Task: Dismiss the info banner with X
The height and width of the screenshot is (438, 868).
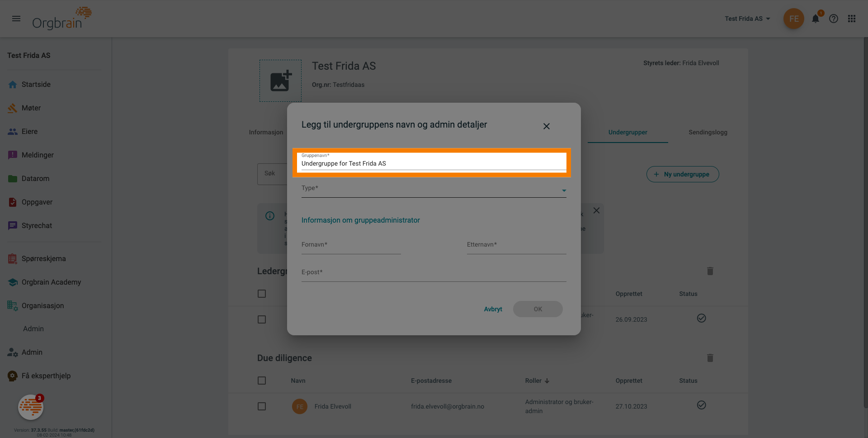Action: (x=596, y=210)
